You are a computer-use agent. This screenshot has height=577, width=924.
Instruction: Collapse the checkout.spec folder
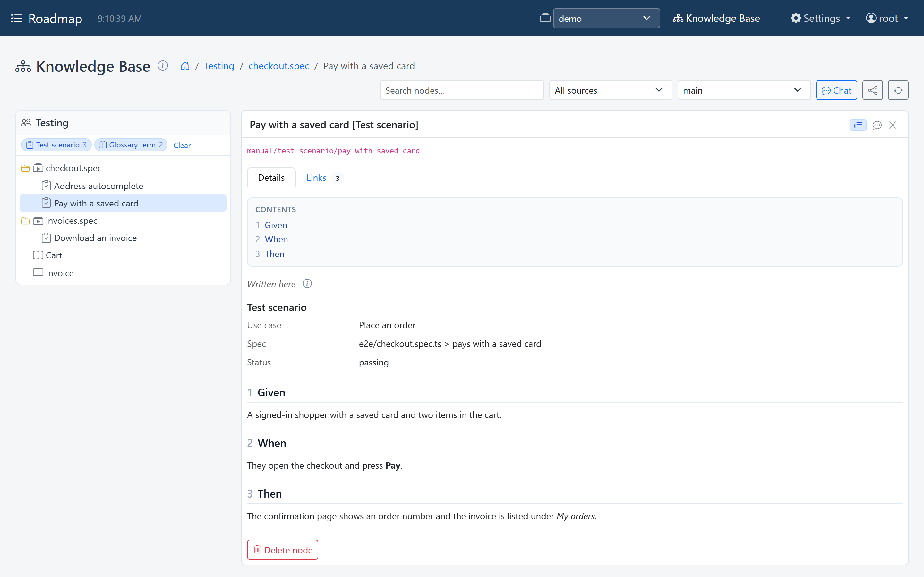(x=26, y=168)
